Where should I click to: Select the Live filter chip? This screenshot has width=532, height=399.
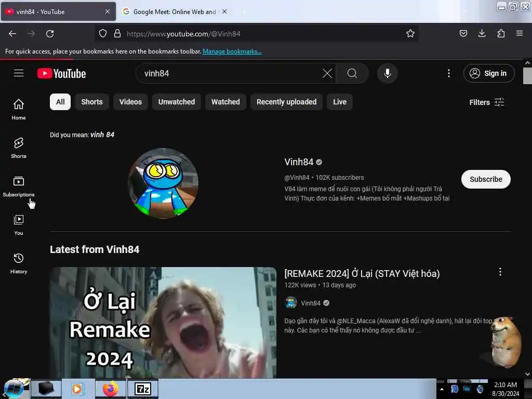[340, 102]
